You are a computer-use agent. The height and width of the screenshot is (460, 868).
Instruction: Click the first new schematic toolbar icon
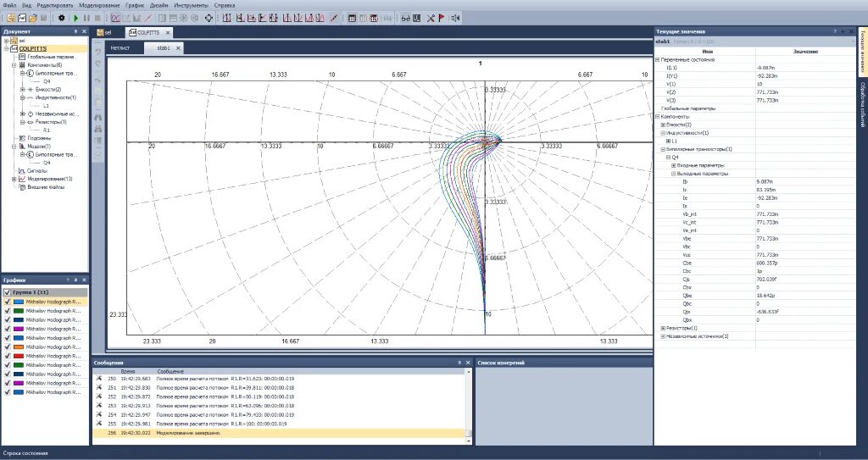pos(11,19)
